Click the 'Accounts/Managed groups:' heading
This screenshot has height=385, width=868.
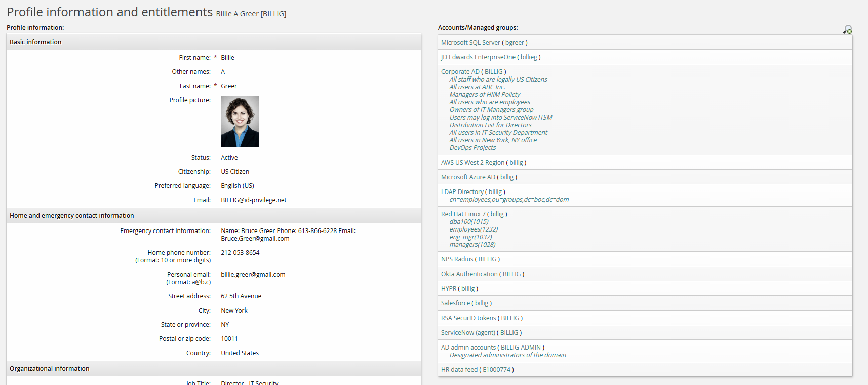(478, 28)
